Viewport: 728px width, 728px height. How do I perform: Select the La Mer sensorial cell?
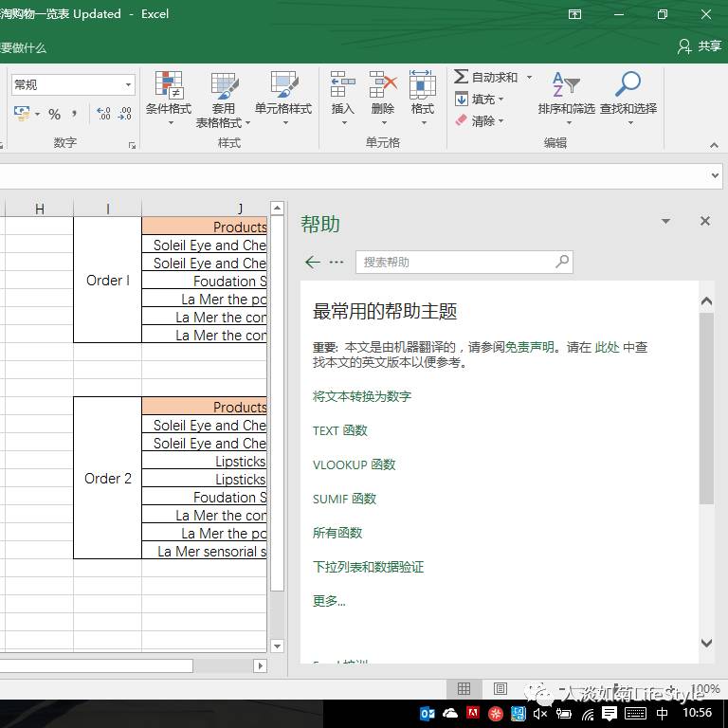point(205,551)
